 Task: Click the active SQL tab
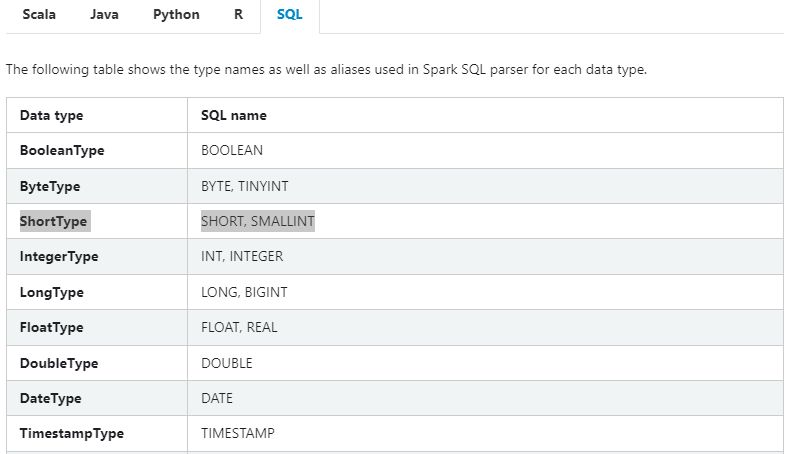(290, 15)
